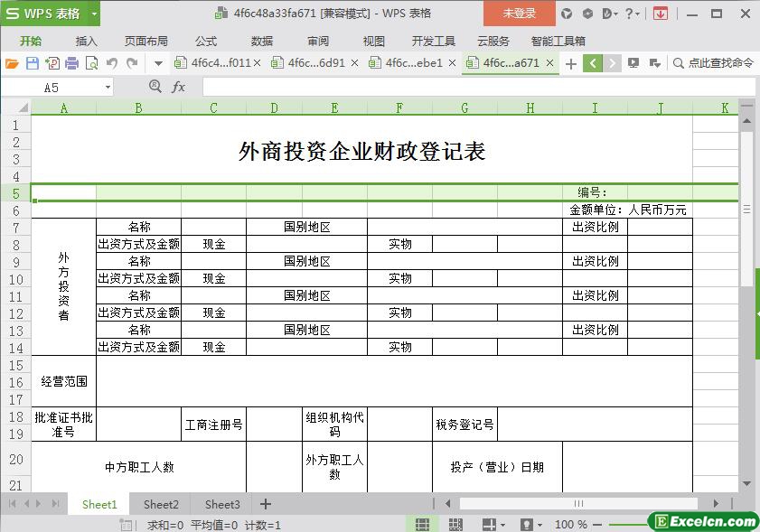Screen dimensions: 760x532
Task: Click the 未登录 login button
Action: [519, 14]
